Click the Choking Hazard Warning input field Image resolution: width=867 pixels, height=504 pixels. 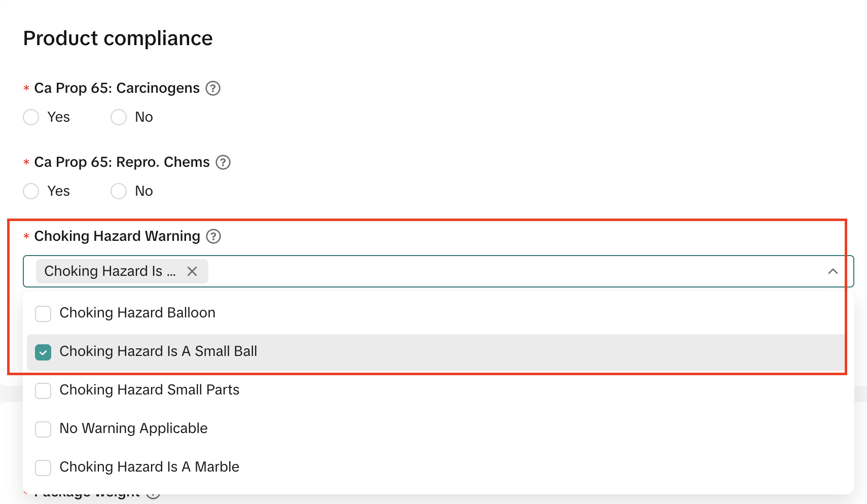(507, 271)
